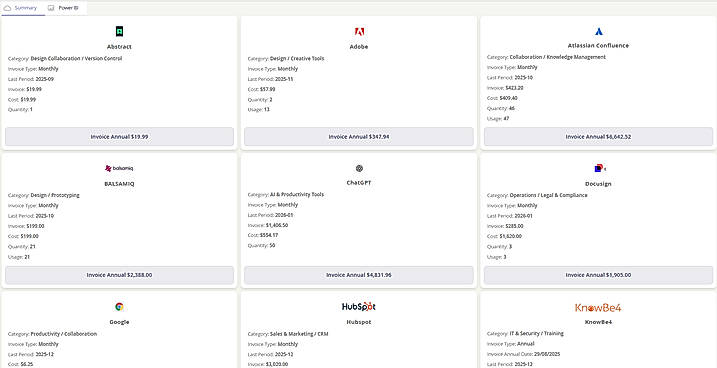Click Docusign Cost $1,620.00 value
This screenshot has height=368, width=717.
coord(510,236)
